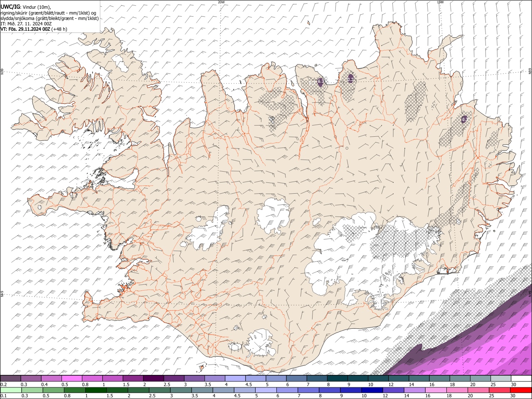
Task: Click lower legend swatch labeled 1 (darkest green)
Action: (96, 390)
